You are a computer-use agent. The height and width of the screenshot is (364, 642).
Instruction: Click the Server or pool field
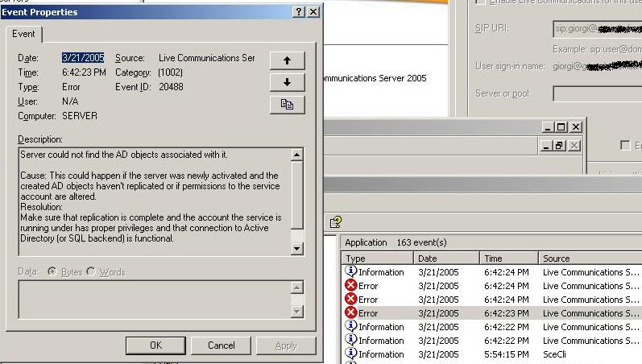point(598,93)
